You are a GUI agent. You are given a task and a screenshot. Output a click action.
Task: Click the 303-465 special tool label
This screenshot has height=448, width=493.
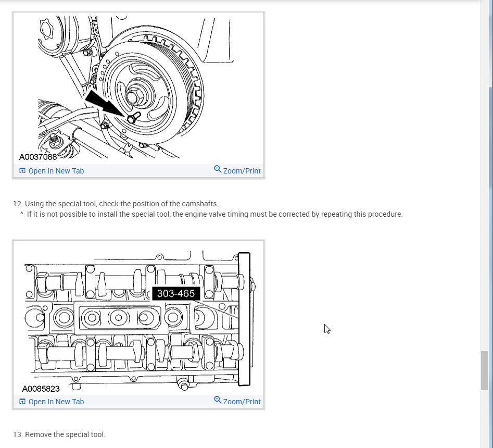point(176,293)
